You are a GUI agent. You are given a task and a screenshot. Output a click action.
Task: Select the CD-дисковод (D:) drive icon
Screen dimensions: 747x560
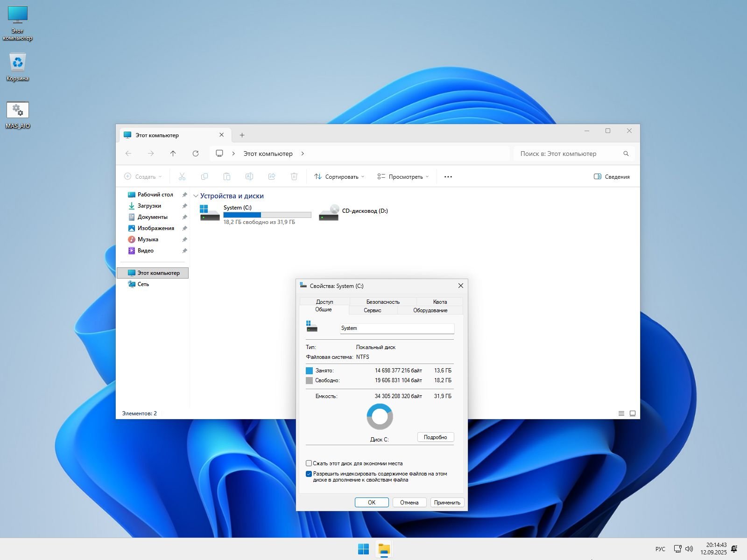pos(329,212)
